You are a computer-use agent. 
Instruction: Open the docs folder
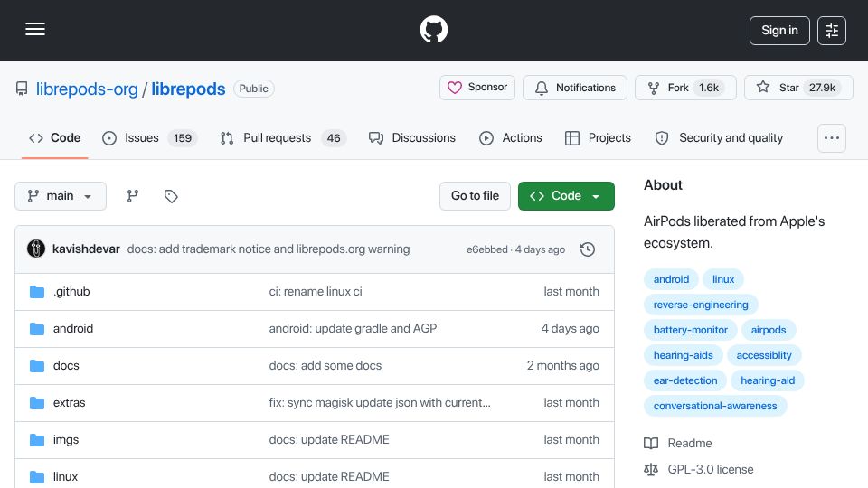pos(66,366)
